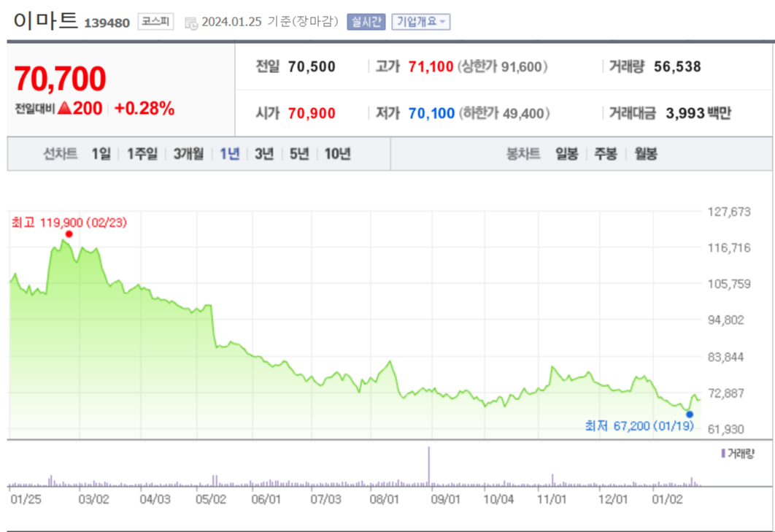
Task: Click the y-axis value 61,930
Action: tap(725, 430)
